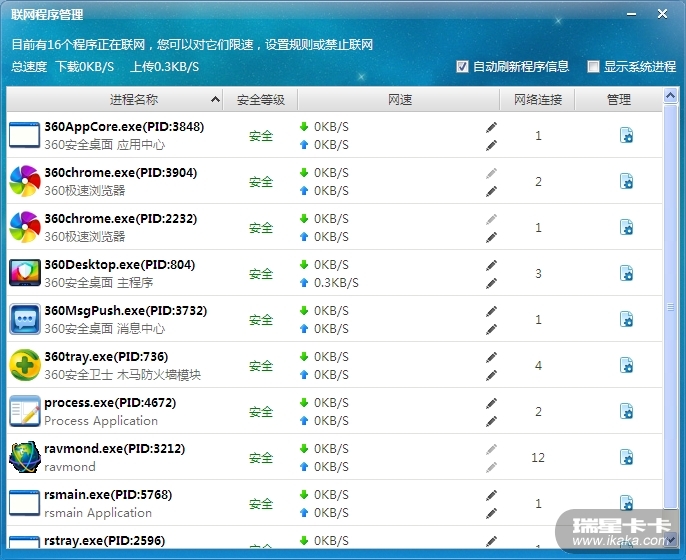Click the process.exe notepad icon
The width and height of the screenshot is (686, 560).
[x=24, y=411]
